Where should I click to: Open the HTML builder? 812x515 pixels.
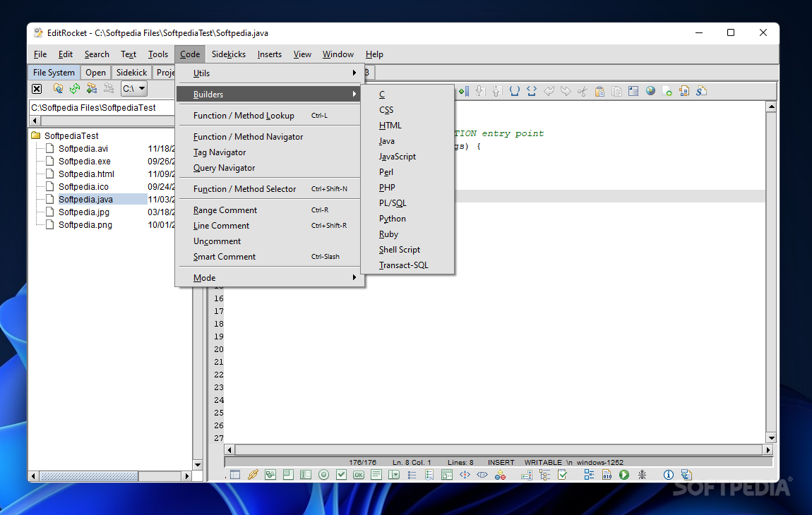point(407,126)
